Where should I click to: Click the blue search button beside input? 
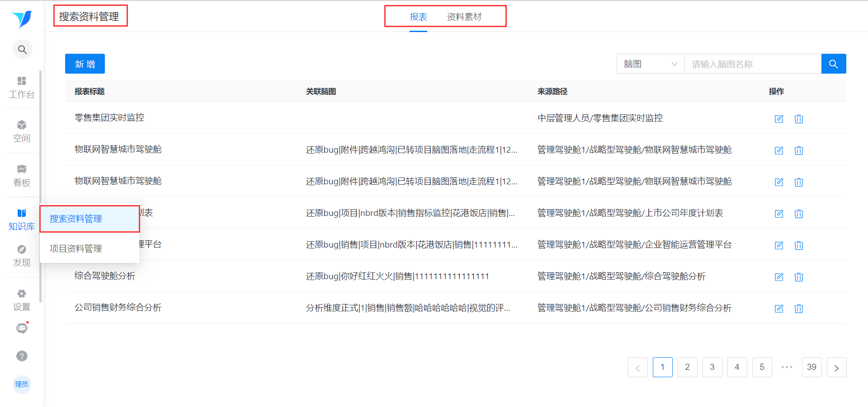click(834, 64)
